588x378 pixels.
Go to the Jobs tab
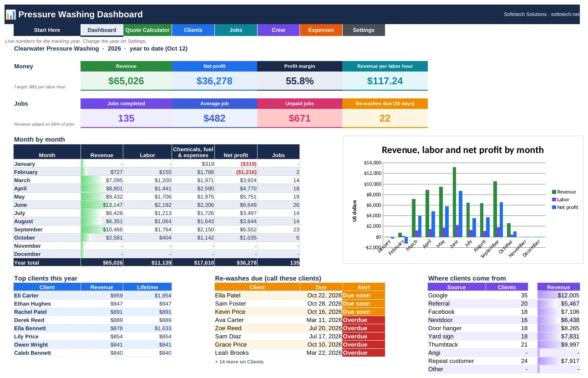click(x=236, y=30)
